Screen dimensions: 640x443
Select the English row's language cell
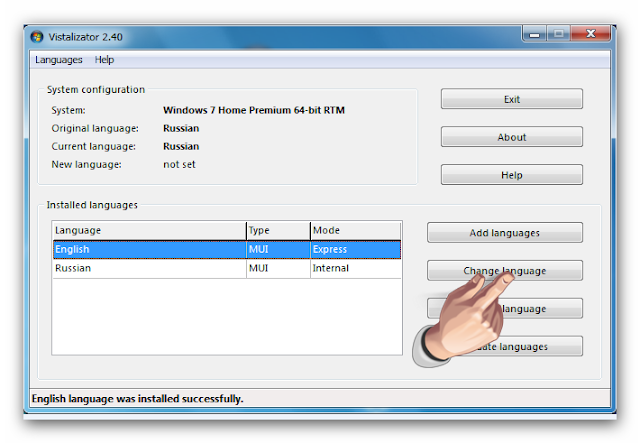coord(149,249)
